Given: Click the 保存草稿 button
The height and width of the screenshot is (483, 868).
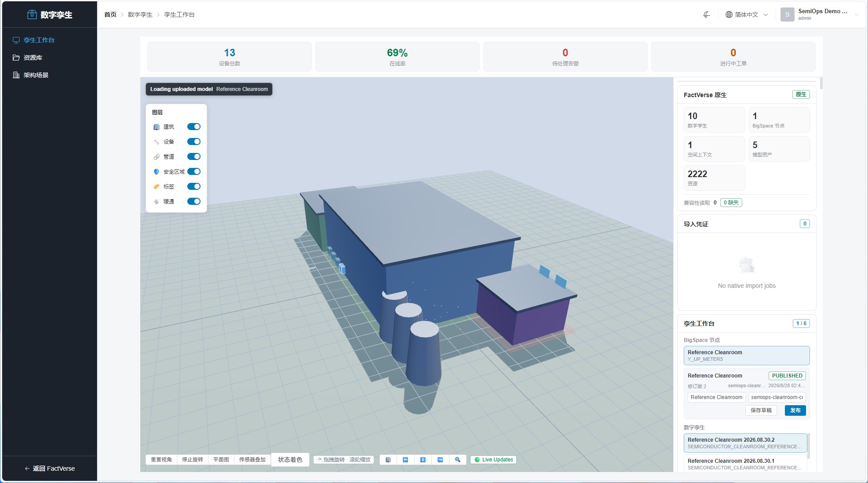Looking at the screenshot, I should (x=761, y=410).
